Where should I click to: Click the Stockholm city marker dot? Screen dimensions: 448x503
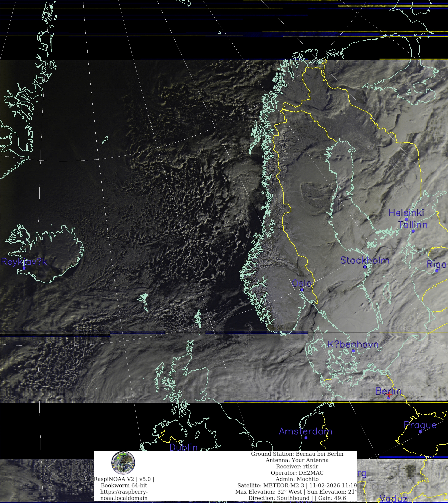(365, 267)
